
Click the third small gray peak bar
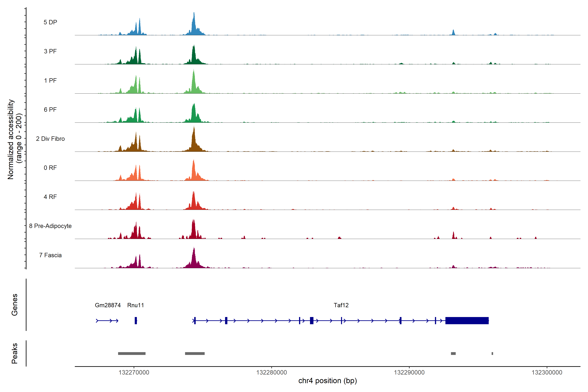[453, 353]
